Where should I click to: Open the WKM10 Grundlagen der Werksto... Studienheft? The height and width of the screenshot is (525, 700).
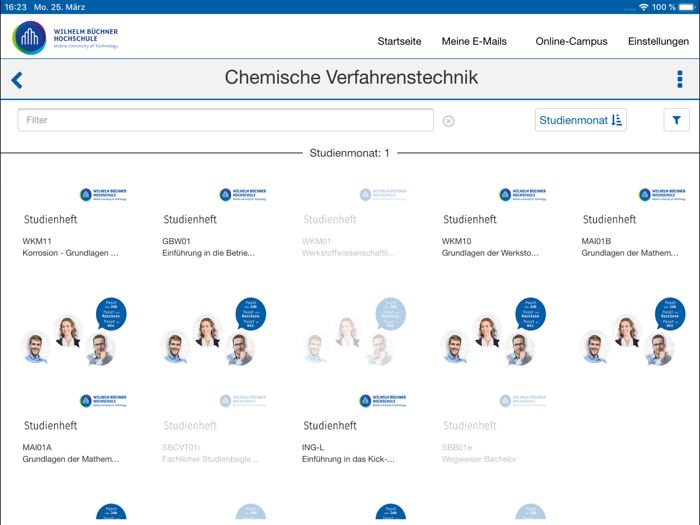493,277
